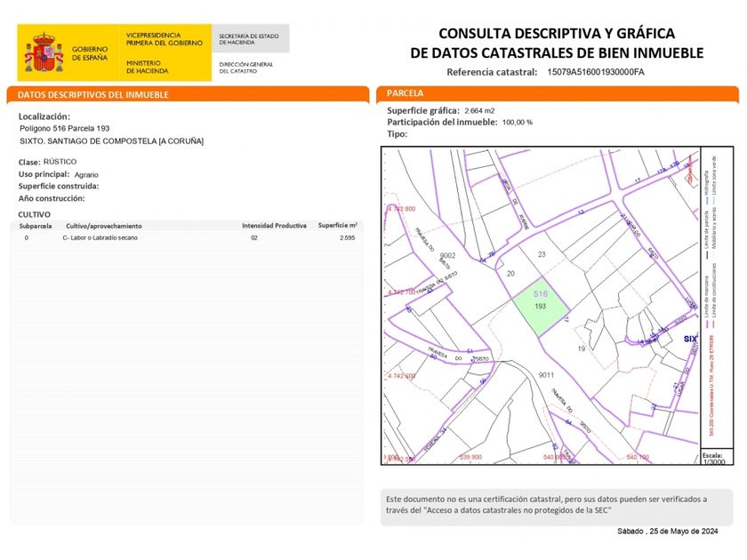Viewport: 747px width, 560px height.
Task: Click the "9011" road label on the map
Action: click(x=546, y=375)
